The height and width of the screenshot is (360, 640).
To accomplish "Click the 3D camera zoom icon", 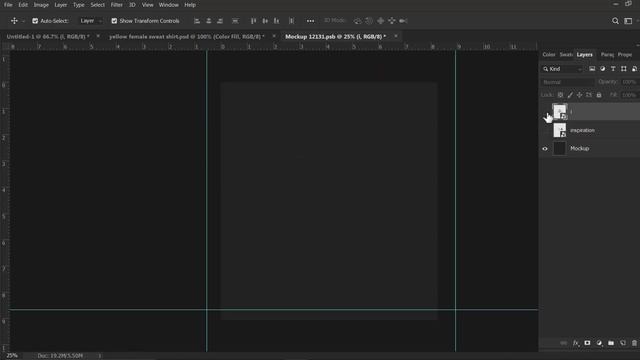I will [403, 21].
